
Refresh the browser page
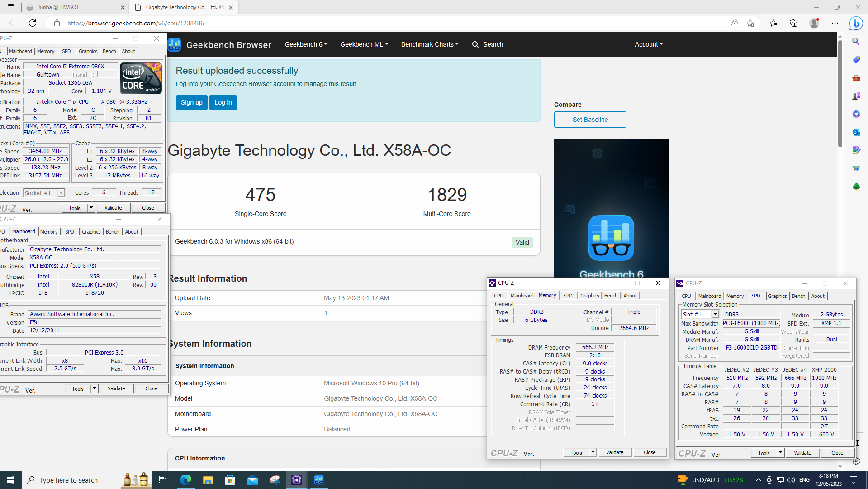(33, 23)
